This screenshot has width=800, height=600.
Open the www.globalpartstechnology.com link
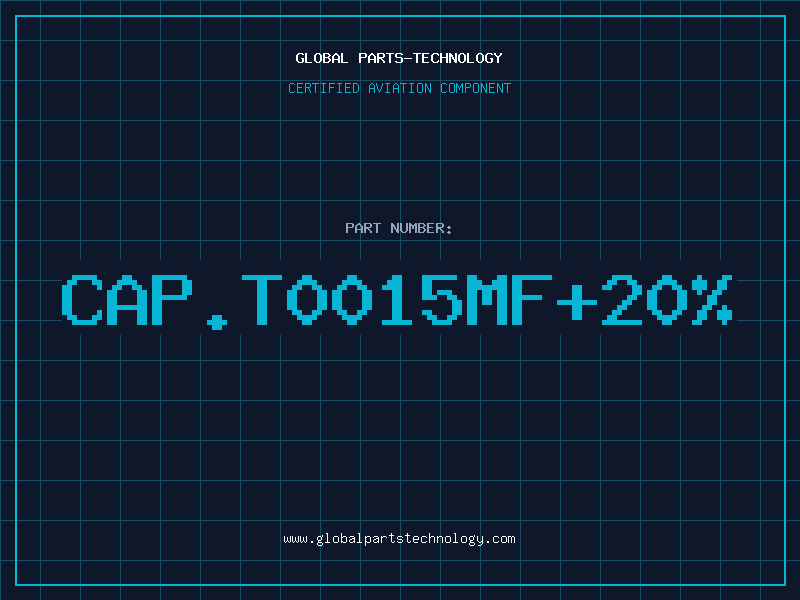click(x=399, y=539)
